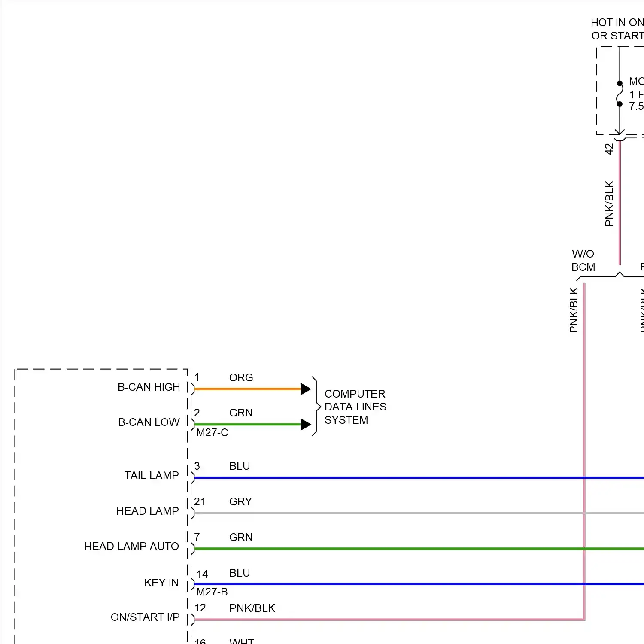Click the W/O BCM label
Viewport: 644px width, 644px height.
click(583, 261)
